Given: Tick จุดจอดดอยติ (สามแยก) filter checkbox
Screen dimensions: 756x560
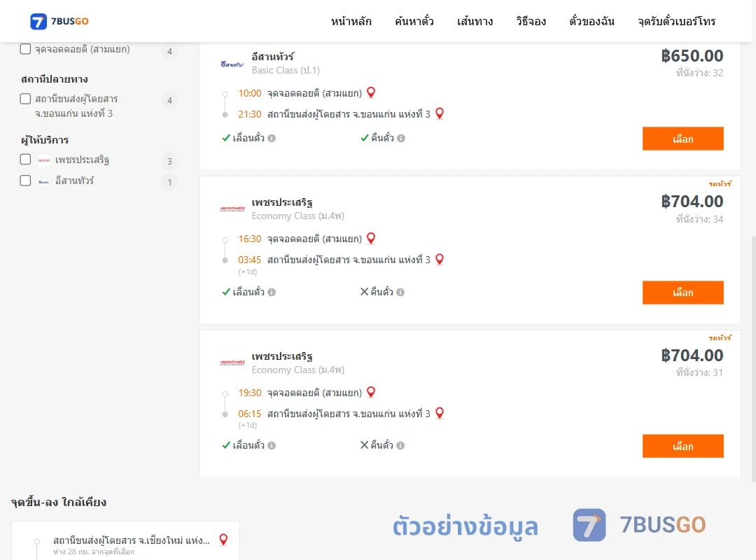Looking at the screenshot, I should click(x=26, y=49).
